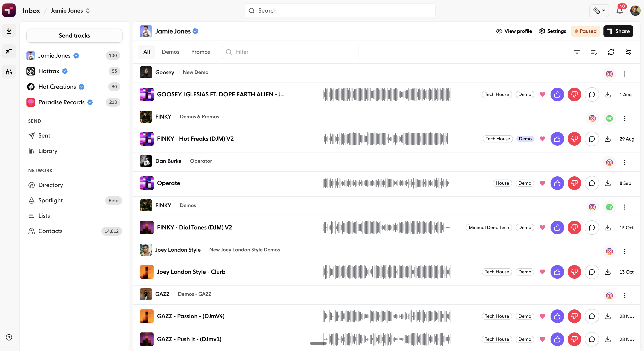
Task: Open the filter sort options icon
Action: tap(577, 52)
